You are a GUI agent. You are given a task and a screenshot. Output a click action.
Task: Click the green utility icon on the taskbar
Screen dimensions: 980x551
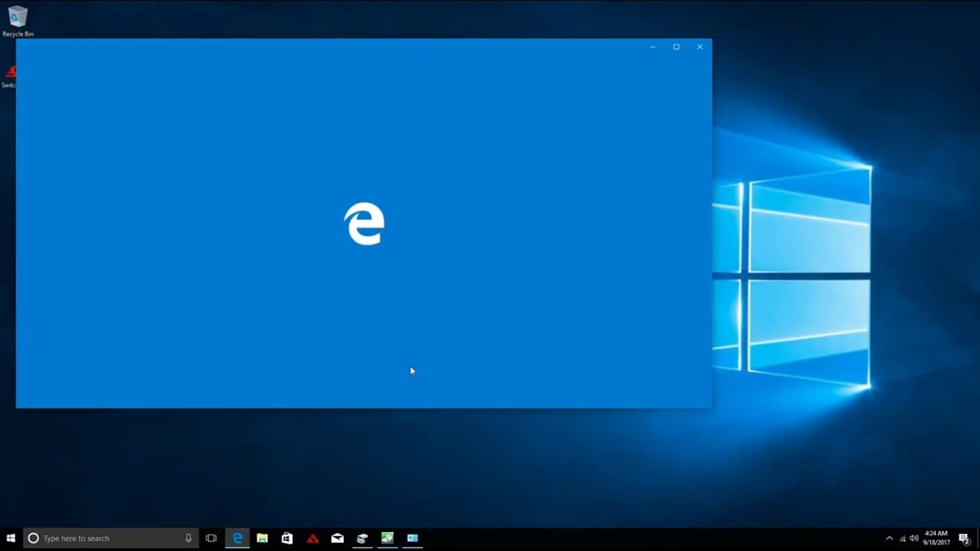click(x=386, y=537)
